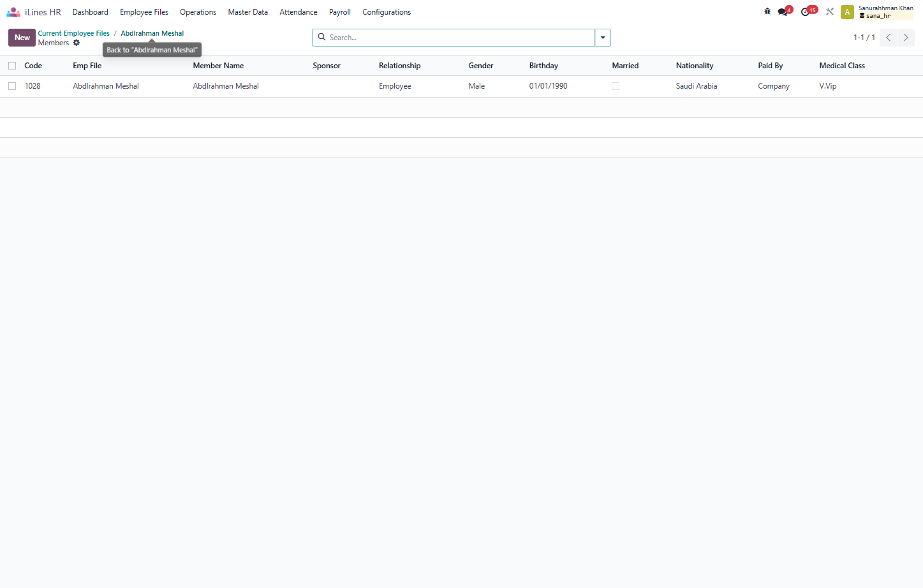Image resolution: width=923 pixels, height=588 pixels.
Task: Sort by the Member Name column header
Action: point(219,66)
